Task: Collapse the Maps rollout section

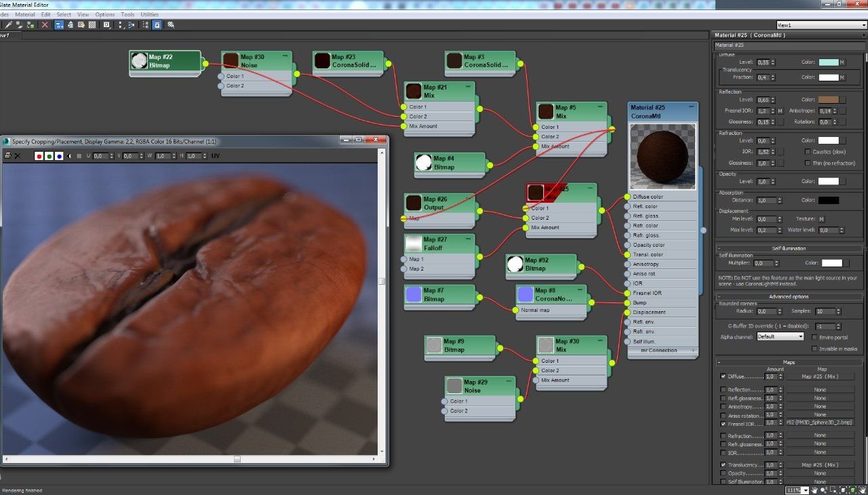Action: pyautogui.click(x=789, y=362)
